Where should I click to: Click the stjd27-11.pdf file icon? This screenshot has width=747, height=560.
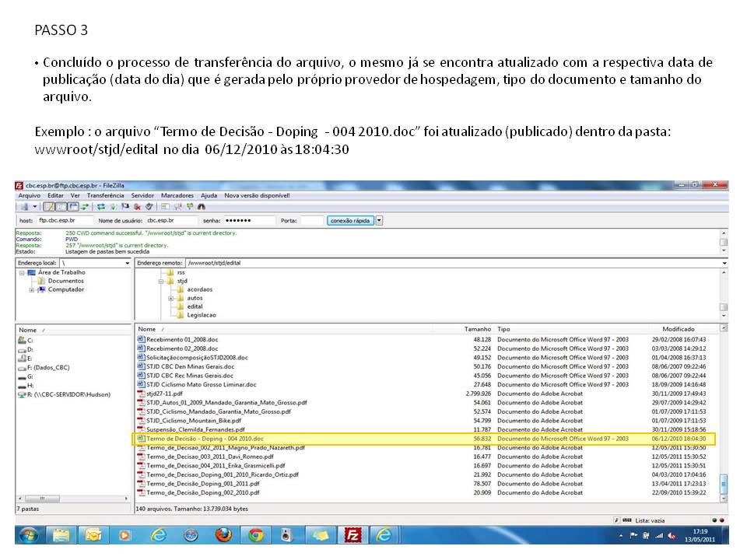(x=141, y=394)
